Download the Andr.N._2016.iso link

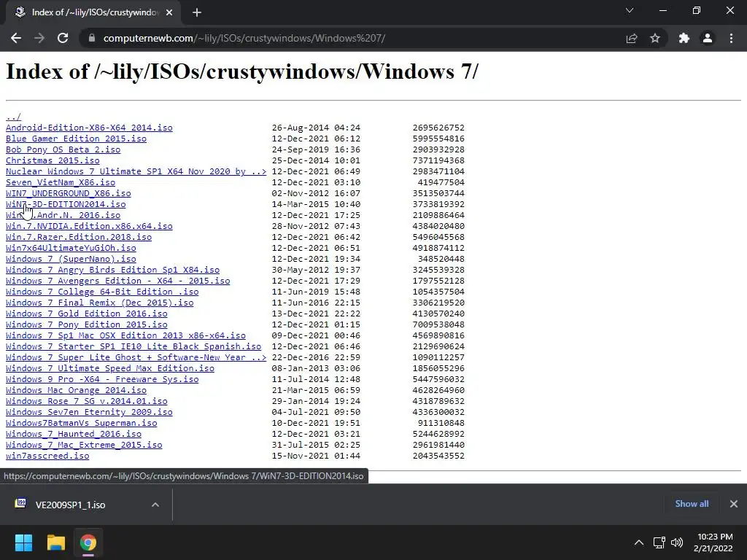pos(63,215)
